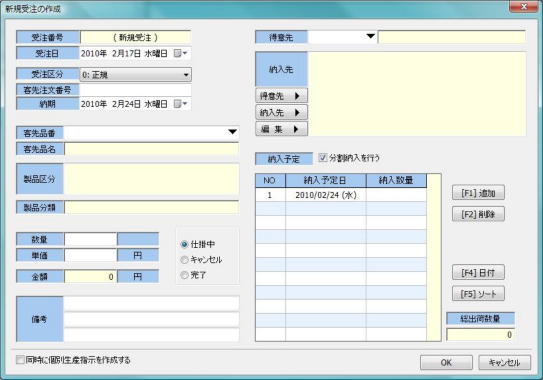543x380 pixels.
Task: Select the キャンセル radio option
Action: pyautogui.click(x=185, y=260)
